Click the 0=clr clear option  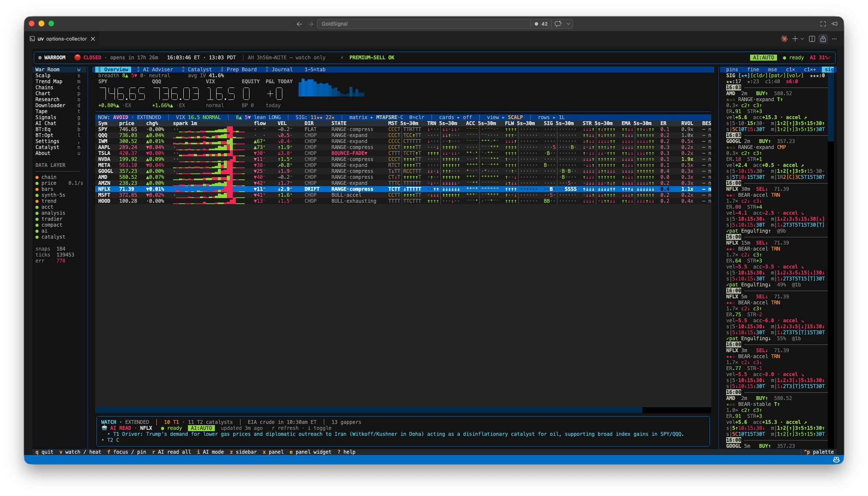pos(416,117)
